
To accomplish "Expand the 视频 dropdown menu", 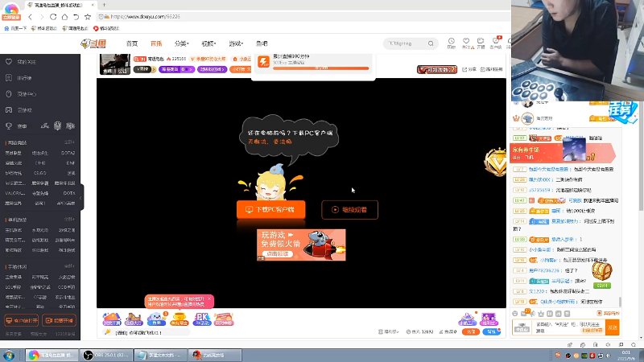I will coord(208,43).
